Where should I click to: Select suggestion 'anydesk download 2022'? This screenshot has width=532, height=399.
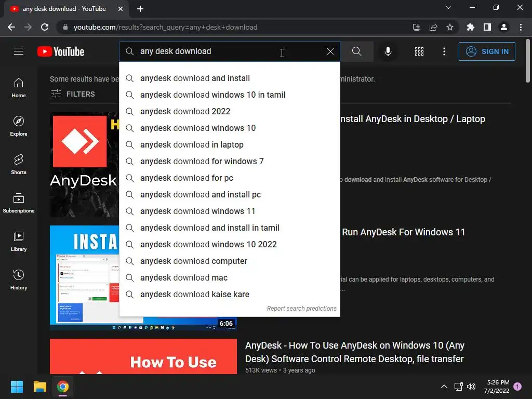point(229,111)
